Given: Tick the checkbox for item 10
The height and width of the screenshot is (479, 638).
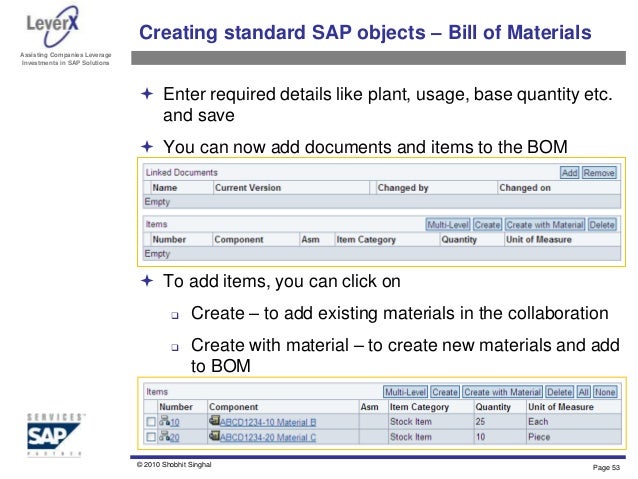Looking at the screenshot, I should click(x=151, y=422).
